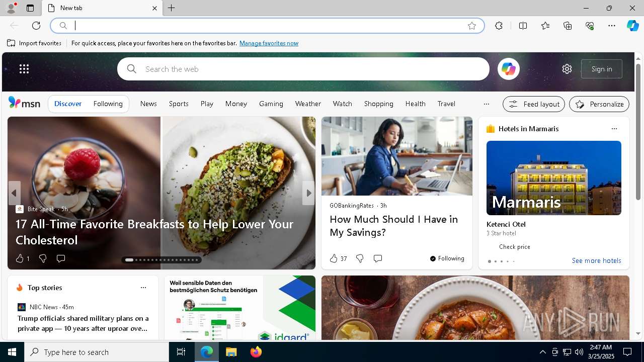This screenshot has height=362, width=644.
Task: Click See more hotels link
Action: (x=596, y=260)
